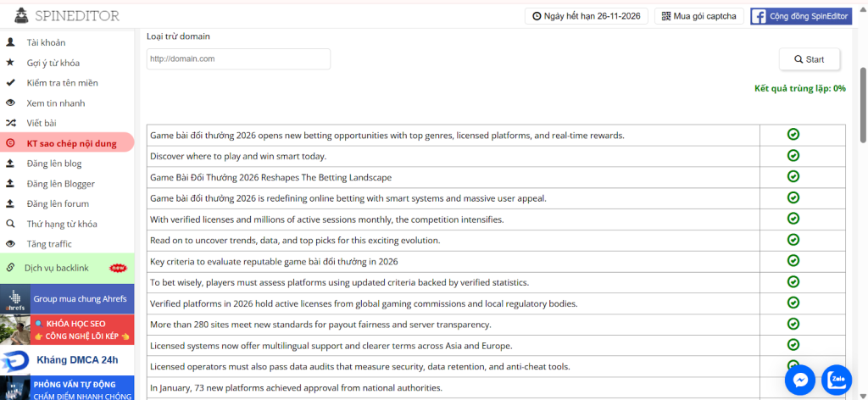Open the Messenger chat bubble
Screen dimensions: 868x400
[799, 380]
